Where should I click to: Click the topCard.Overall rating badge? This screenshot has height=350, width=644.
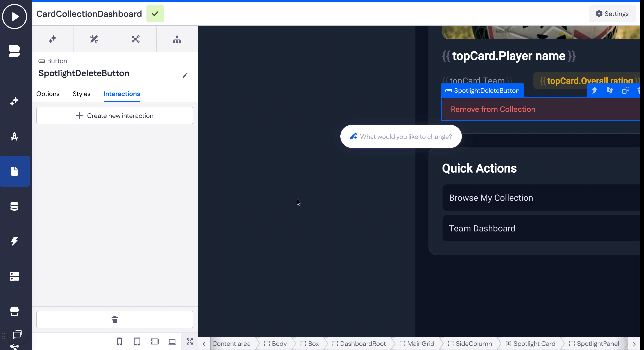click(586, 80)
